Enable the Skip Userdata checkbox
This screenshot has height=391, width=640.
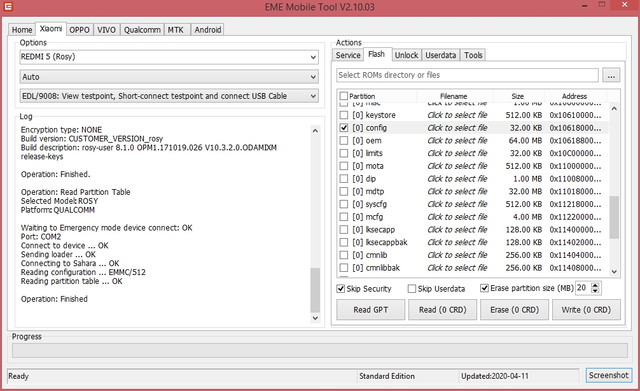(x=412, y=289)
